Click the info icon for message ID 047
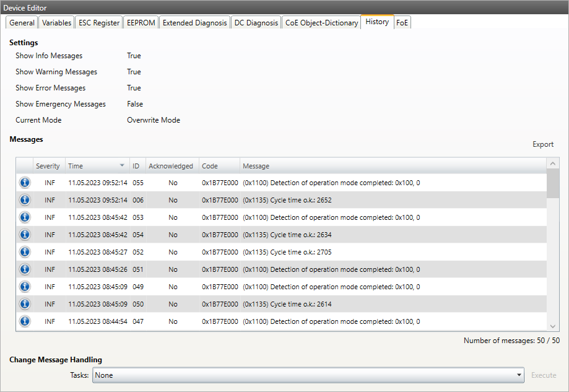 coord(25,321)
